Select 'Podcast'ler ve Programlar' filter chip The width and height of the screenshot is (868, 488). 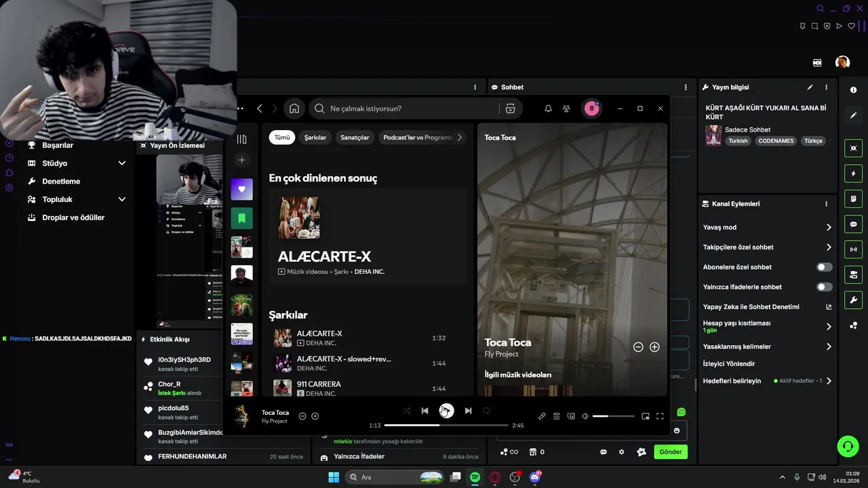418,138
